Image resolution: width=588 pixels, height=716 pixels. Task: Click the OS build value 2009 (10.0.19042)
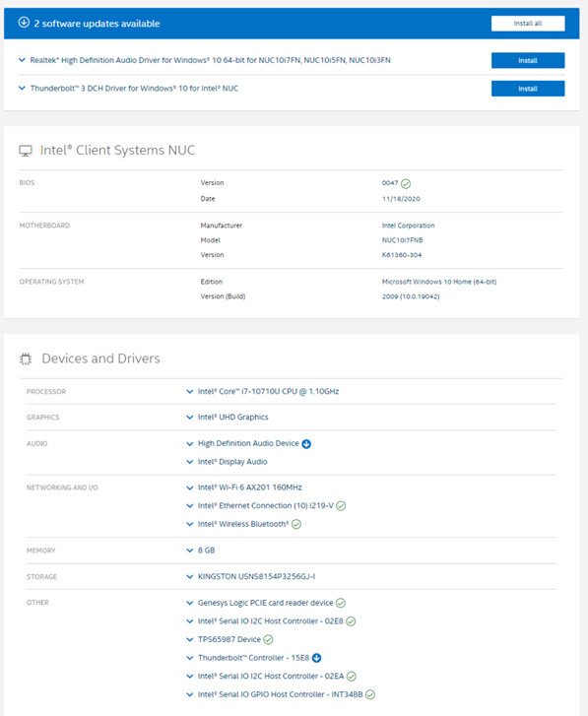click(411, 296)
